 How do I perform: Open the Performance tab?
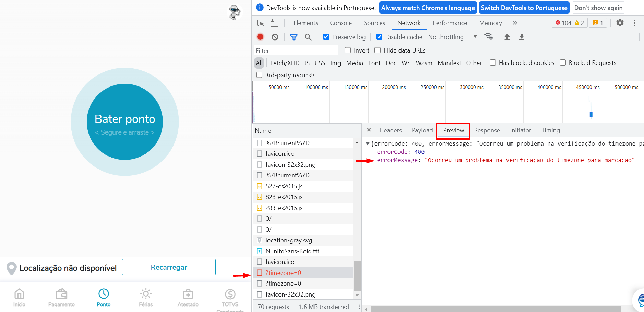click(x=450, y=23)
